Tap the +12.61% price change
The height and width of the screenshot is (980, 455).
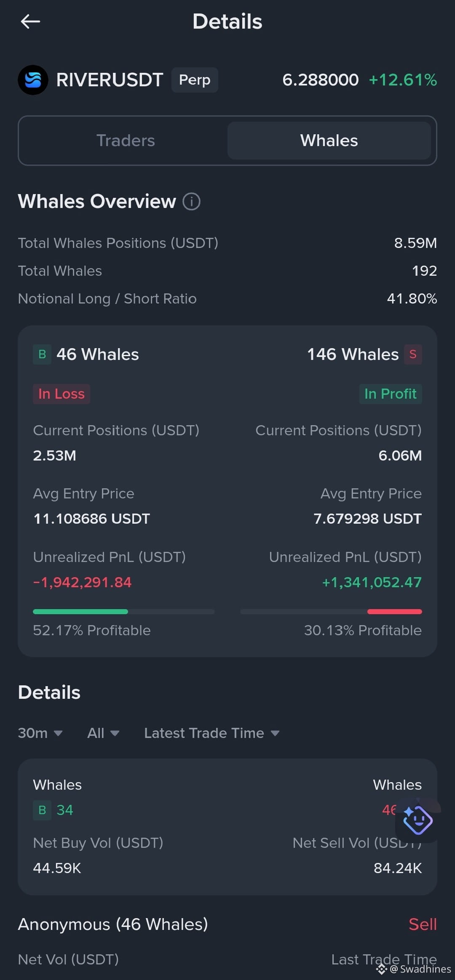tap(403, 80)
